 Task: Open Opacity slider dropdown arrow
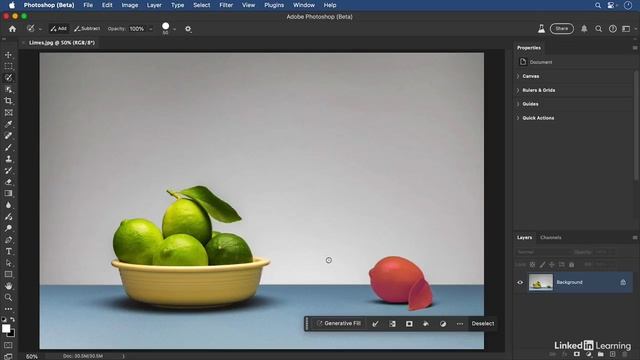(x=150, y=29)
